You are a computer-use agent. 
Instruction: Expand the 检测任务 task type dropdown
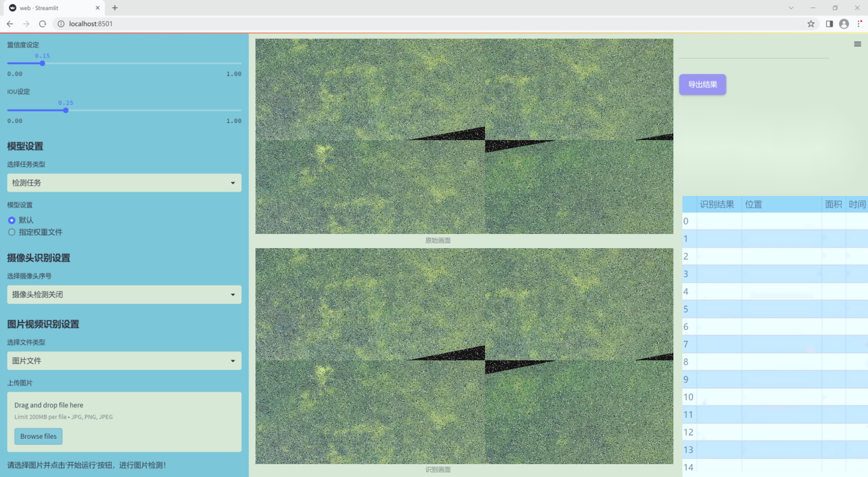(x=124, y=183)
